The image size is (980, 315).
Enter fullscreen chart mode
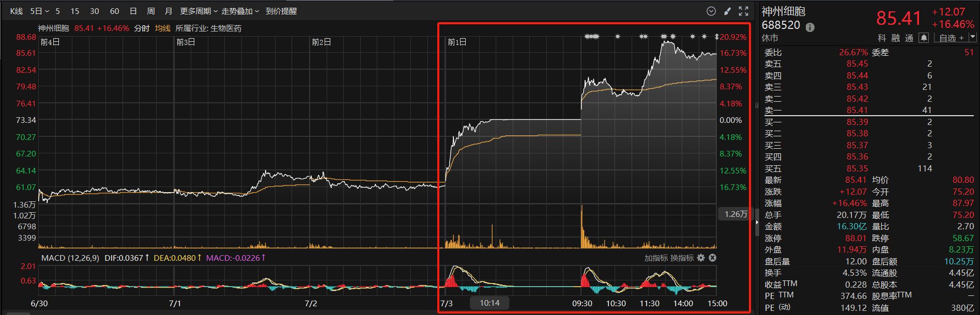[743, 11]
